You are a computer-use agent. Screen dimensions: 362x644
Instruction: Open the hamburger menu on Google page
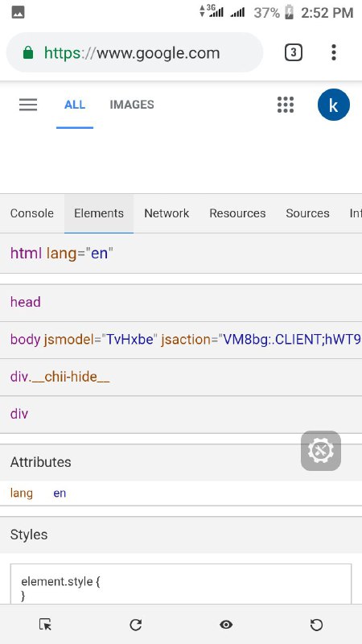pyautogui.click(x=28, y=105)
